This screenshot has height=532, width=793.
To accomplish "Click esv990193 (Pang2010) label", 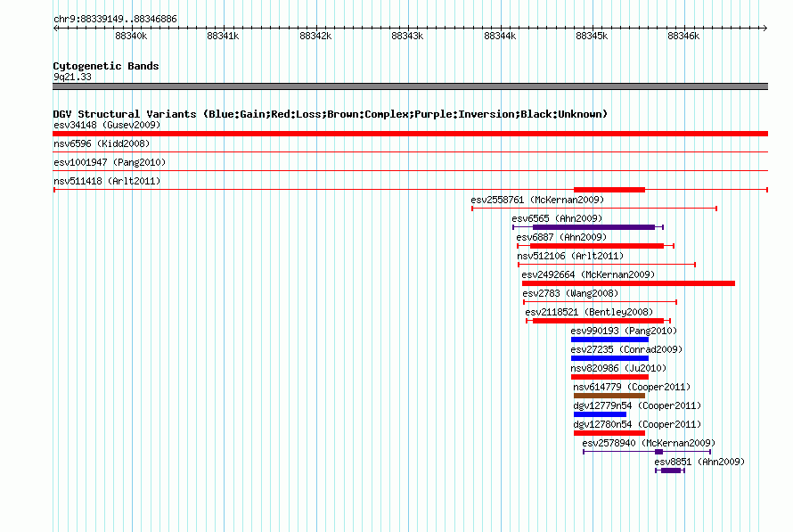I will pos(624,331).
